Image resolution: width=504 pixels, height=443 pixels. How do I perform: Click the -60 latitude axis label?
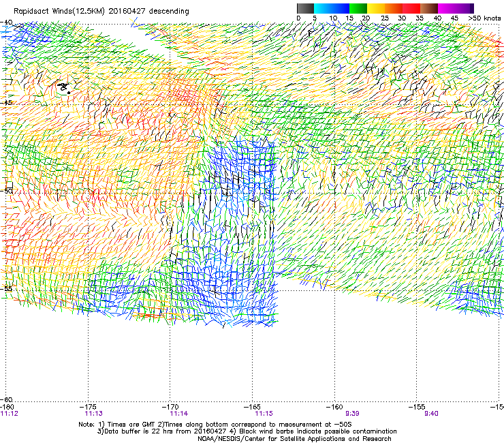point(6,399)
